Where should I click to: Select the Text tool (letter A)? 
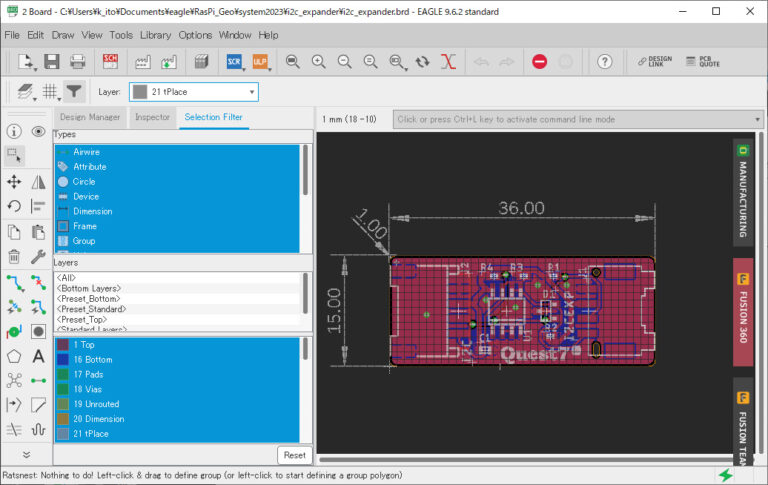coord(38,355)
